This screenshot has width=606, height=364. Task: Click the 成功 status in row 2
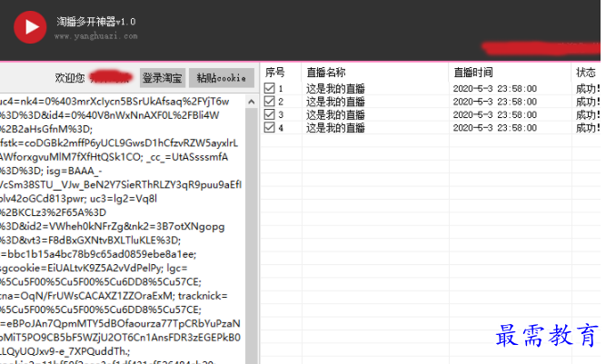point(588,102)
